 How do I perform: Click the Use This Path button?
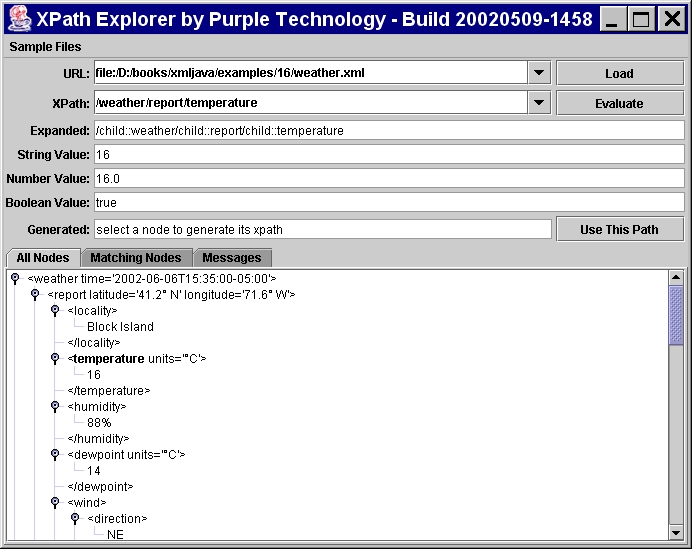coord(619,229)
